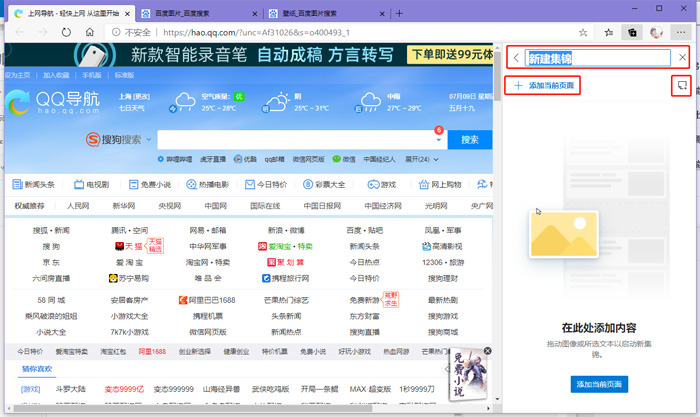Open browser settings and more menu
The image size is (700, 417).
point(682,32)
